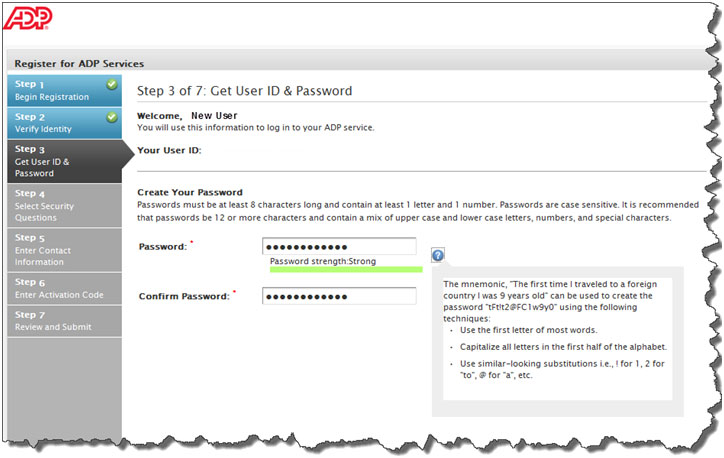Click the Step 3 of 7 page title

click(244, 91)
